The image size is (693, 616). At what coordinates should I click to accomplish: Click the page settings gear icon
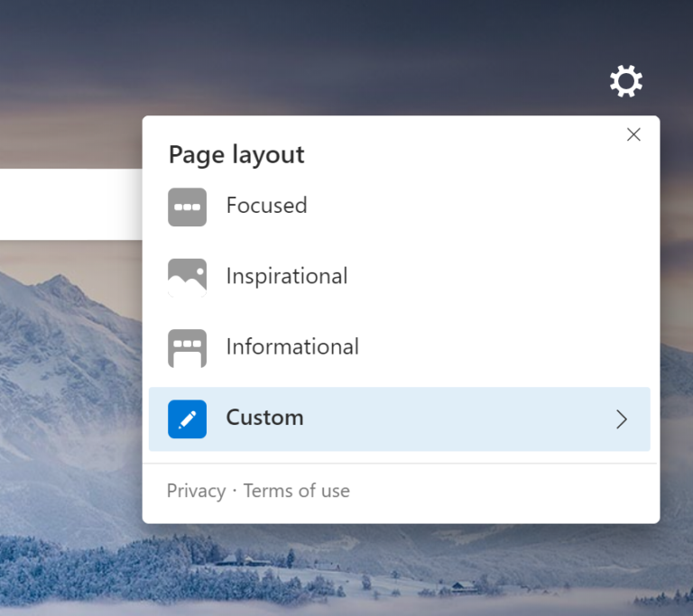tap(626, 81)
